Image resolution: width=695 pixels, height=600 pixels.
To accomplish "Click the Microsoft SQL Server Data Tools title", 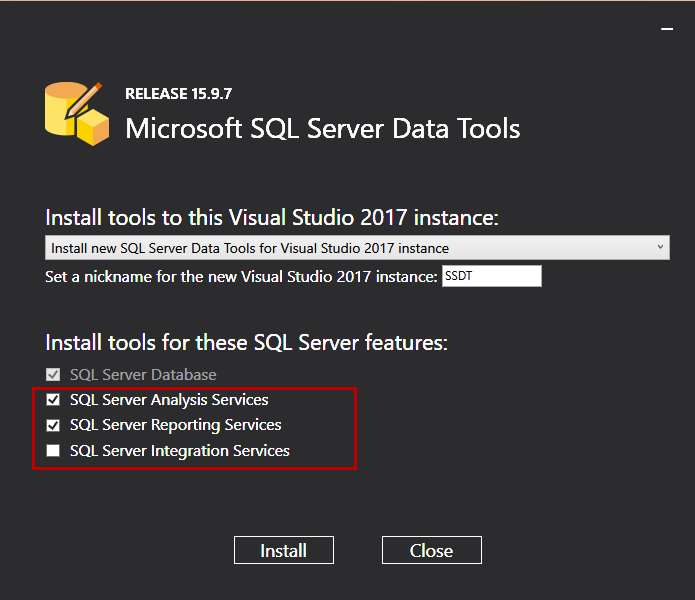I will tap(322, 129).
